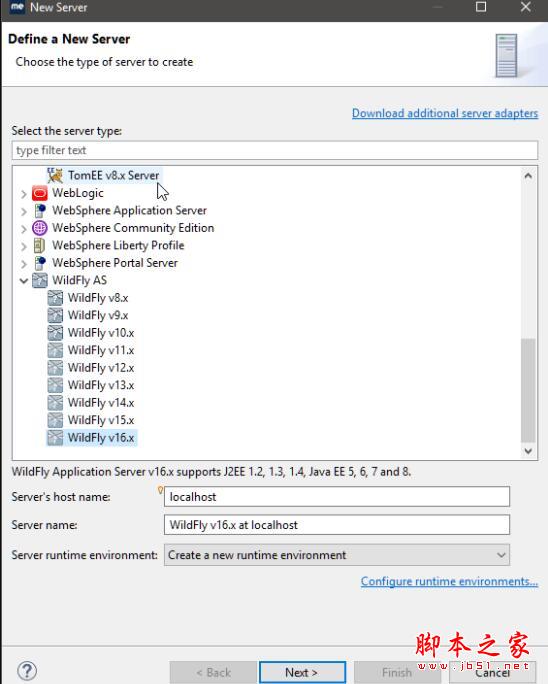Click the red WebLogic icon
This screenshot has width=548, height=684.
[x=40, y=193]
